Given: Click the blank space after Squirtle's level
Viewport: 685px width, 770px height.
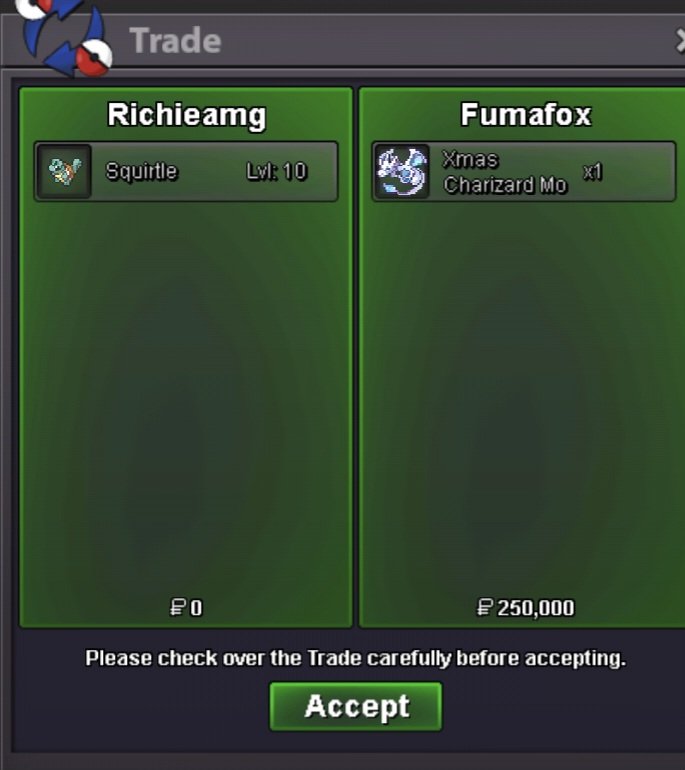Looking at the screenshot, I should pos(322,171).
